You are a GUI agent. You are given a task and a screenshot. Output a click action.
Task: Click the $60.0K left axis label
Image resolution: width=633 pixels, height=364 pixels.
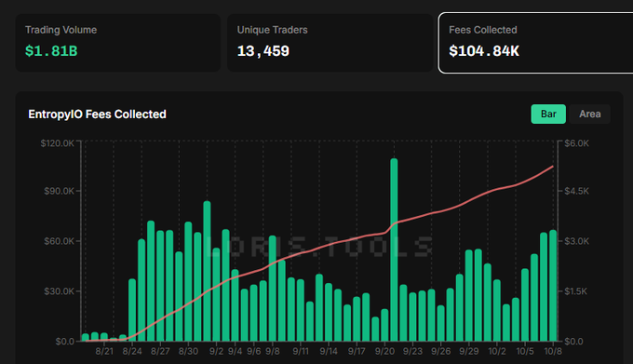point(59,241)
